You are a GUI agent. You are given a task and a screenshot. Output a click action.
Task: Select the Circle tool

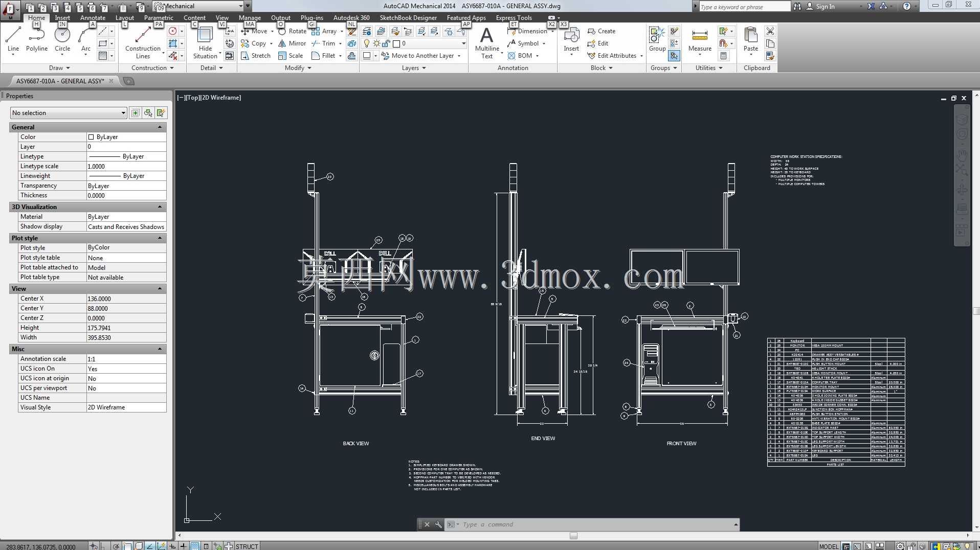pyautogui.click(x=62, y=40)
